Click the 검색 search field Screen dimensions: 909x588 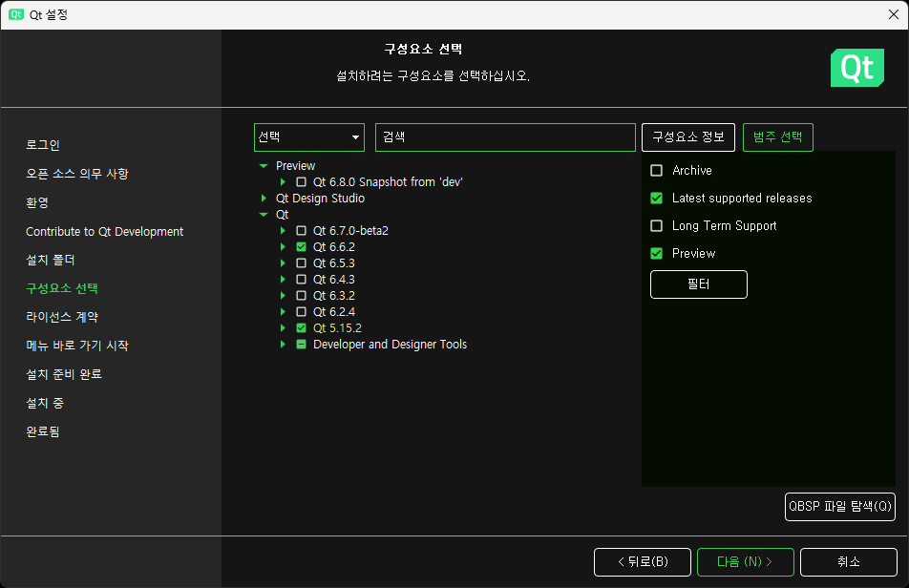click(x=505, y=137)
